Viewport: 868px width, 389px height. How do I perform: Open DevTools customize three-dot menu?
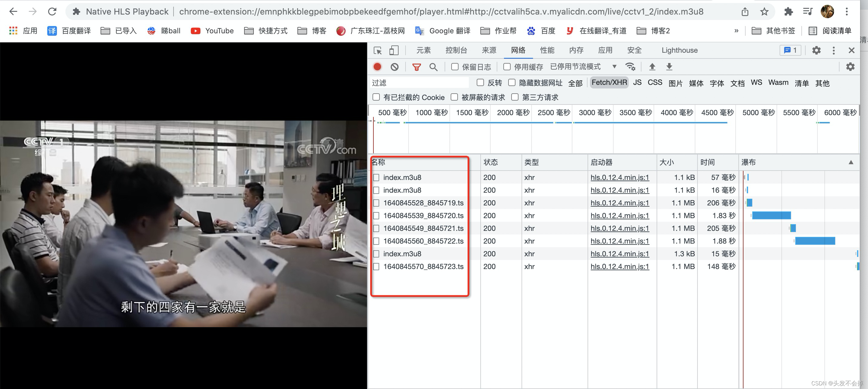[x=834, y=50]
